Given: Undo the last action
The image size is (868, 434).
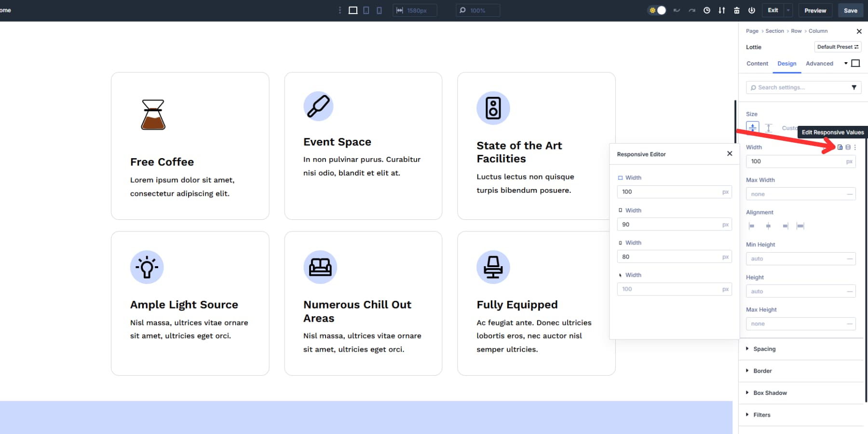Looking at the screenshot, I should pyautogui.click(x=676, y=10).
